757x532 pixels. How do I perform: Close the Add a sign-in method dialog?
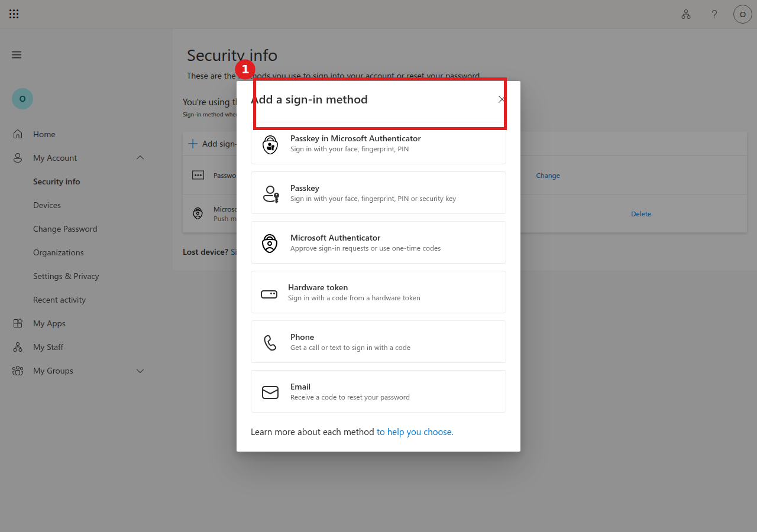click(x=502, y=99)
